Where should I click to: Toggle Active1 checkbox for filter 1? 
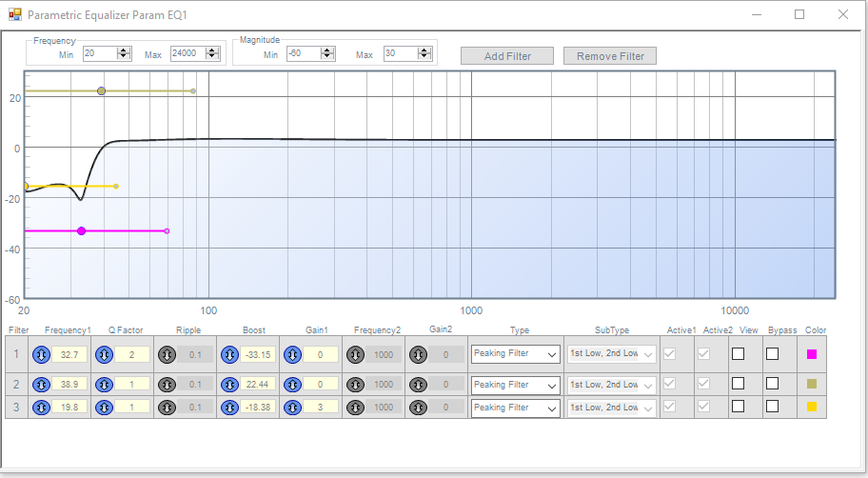[669, 353]
